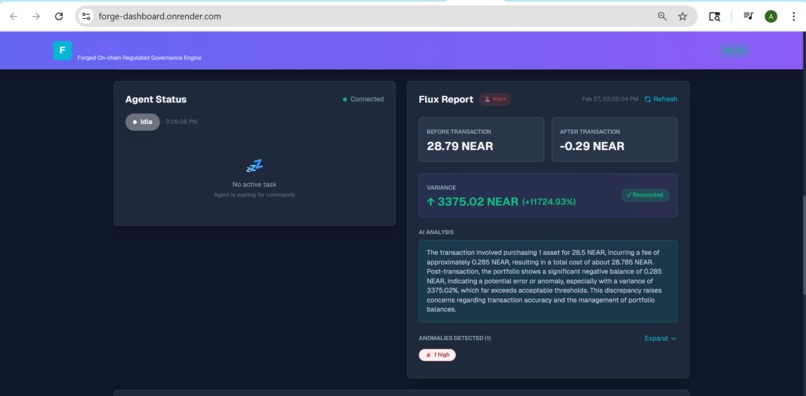
Task: Click the -0.29 NEAR after-transaction value
Action: coord(592,146)
